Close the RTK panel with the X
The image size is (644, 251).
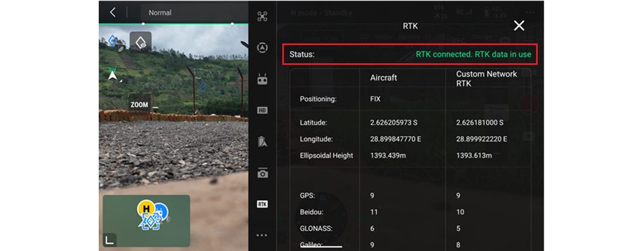coord(518,26)
